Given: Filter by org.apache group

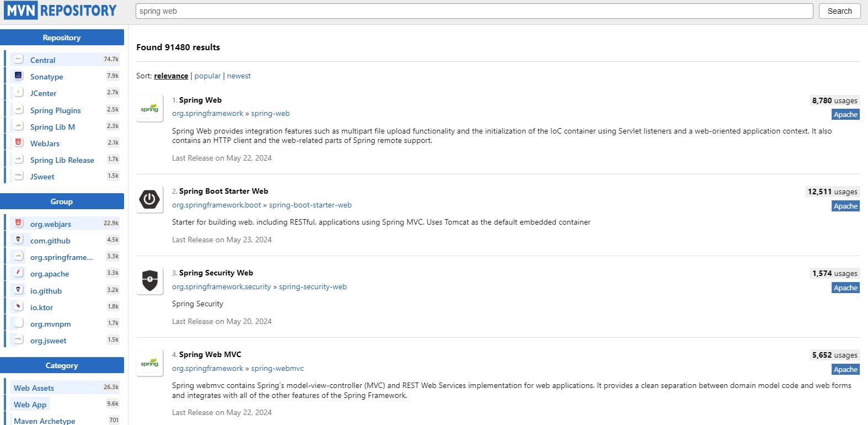Looking at the screenshot, I should (50, 274).
